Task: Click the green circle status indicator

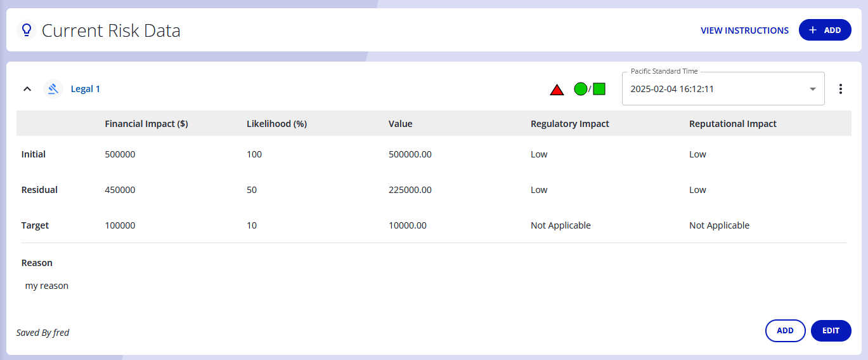Action: click(580, 89)
